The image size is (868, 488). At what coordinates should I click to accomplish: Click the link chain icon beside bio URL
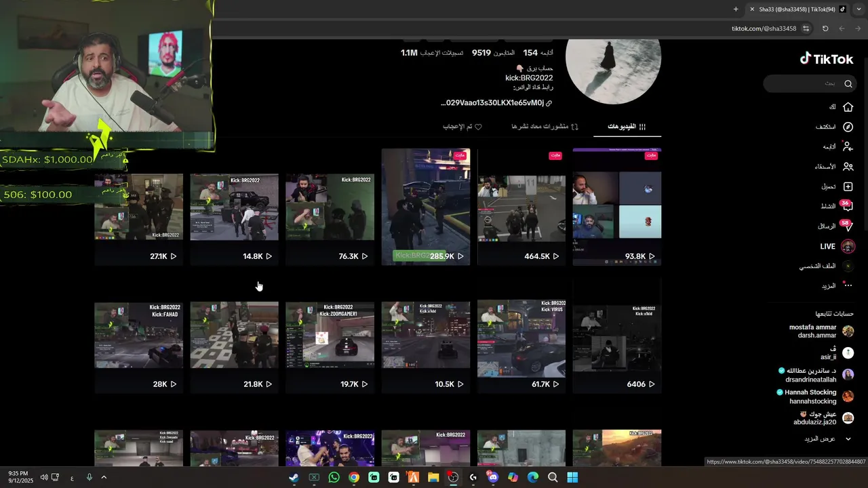[549, 103]
